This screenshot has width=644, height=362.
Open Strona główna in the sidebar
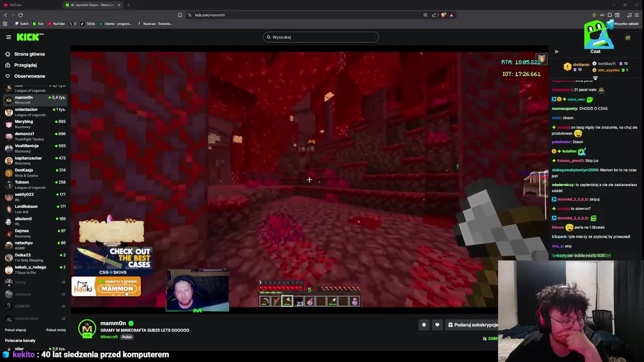tap(25, 54)
